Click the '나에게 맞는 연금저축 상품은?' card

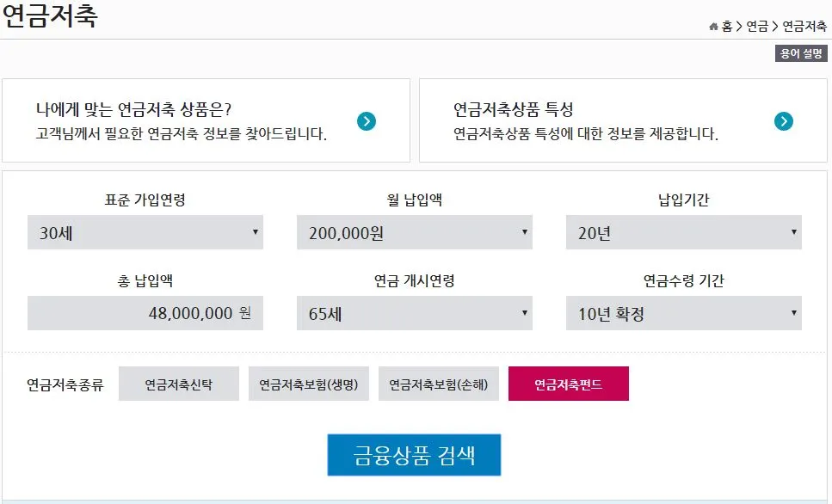(x=206, y=120)
